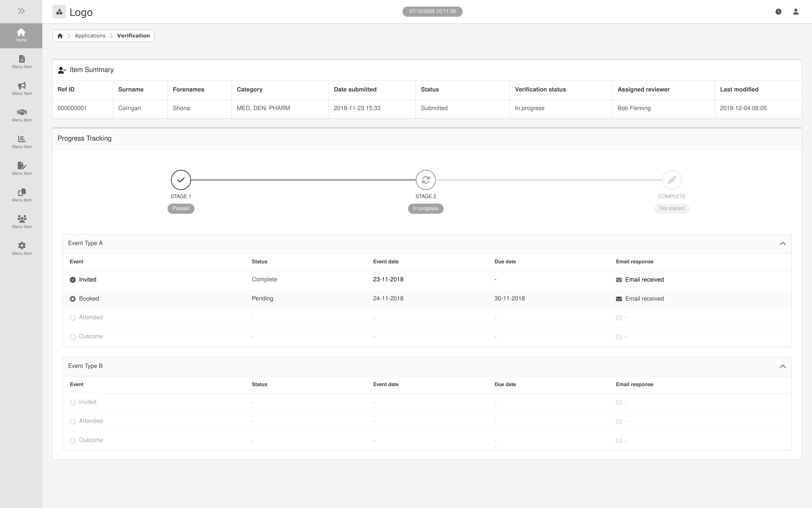Click the envelope icon in Invited row, Type B

click(619, 403)
